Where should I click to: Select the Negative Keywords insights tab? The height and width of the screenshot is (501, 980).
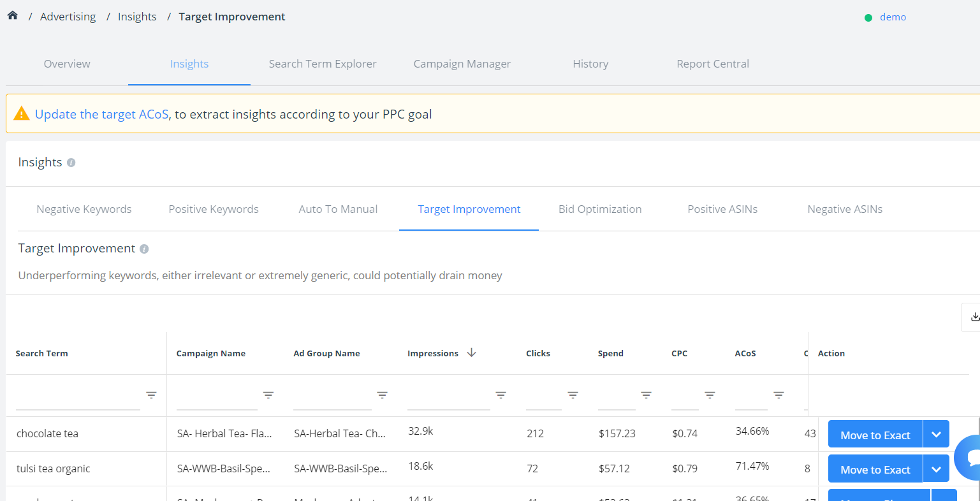point(84,208)
